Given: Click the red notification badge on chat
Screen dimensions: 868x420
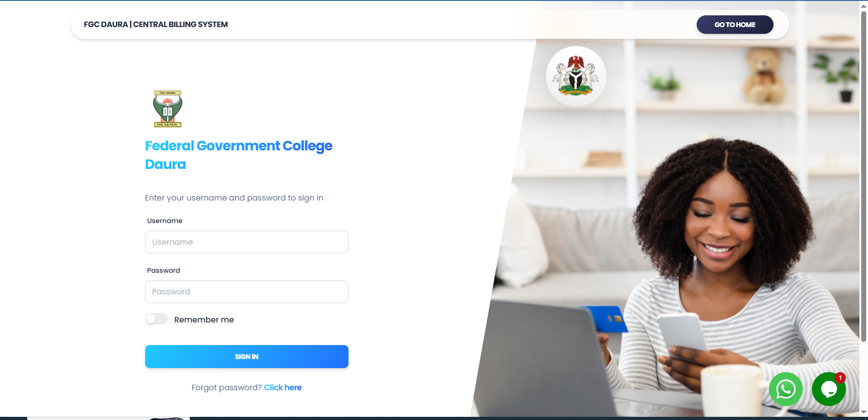Looking at the screenshot, I should [x=840, y=378].
